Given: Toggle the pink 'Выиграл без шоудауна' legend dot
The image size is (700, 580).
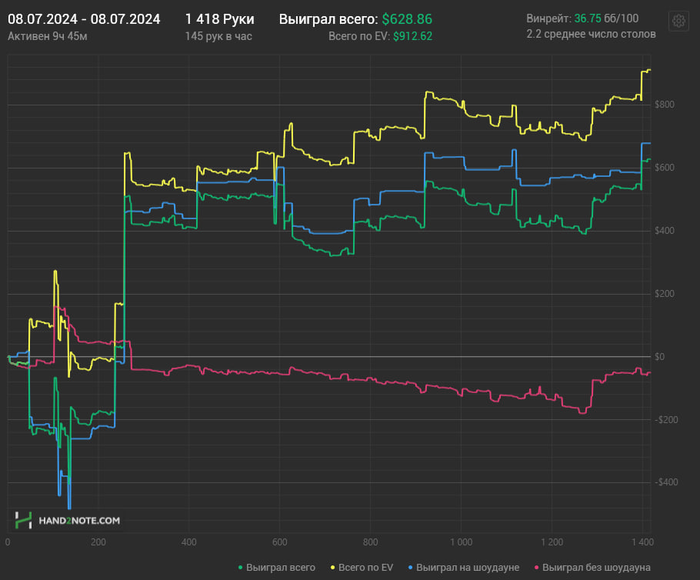Looking at the screenshot, I should pyautogui.click(x=536, y=567).
